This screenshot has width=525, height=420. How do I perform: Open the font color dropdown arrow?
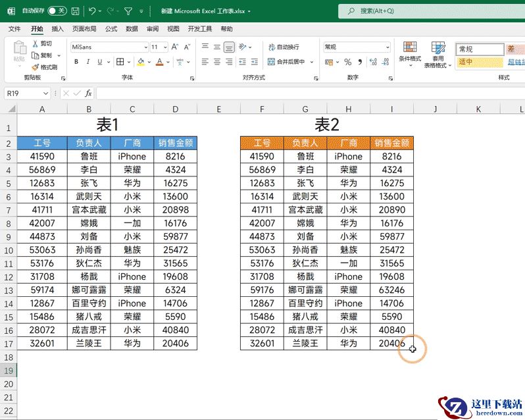(168, 62)
